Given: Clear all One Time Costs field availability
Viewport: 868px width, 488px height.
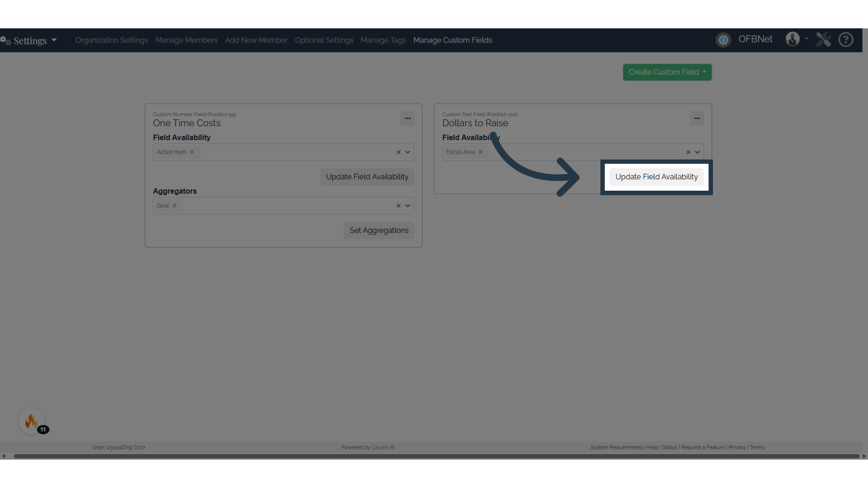Looking at the screenshot, I should 398,152.
